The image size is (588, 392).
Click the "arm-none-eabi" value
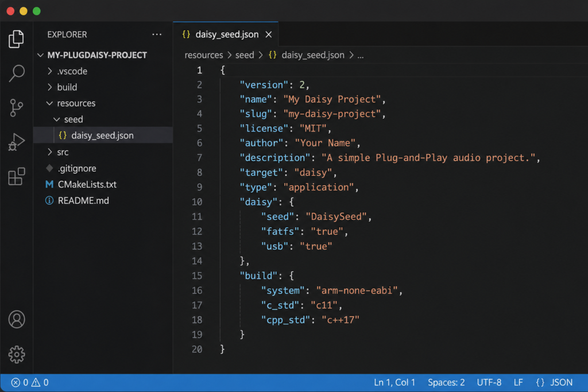coord(357,290)
